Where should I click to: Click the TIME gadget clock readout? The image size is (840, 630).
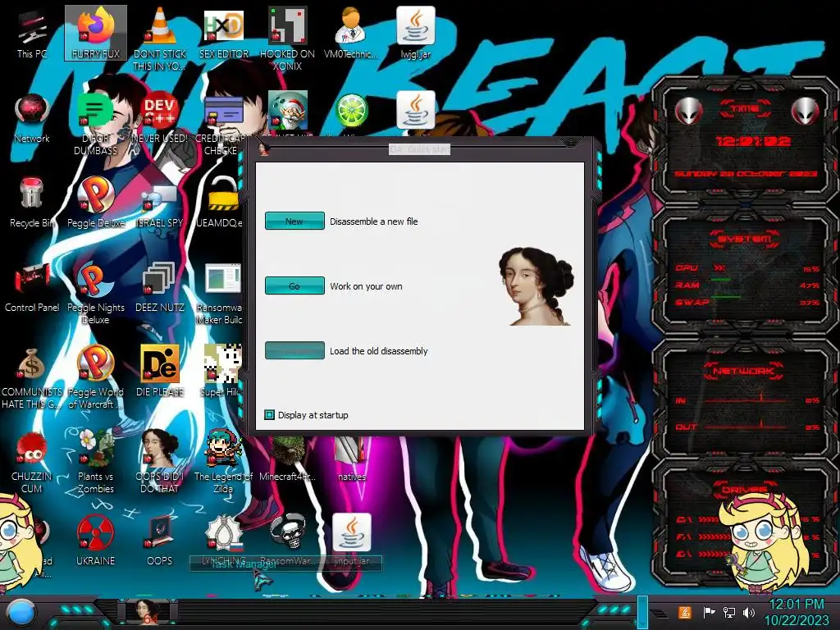(x=753, y=141)
